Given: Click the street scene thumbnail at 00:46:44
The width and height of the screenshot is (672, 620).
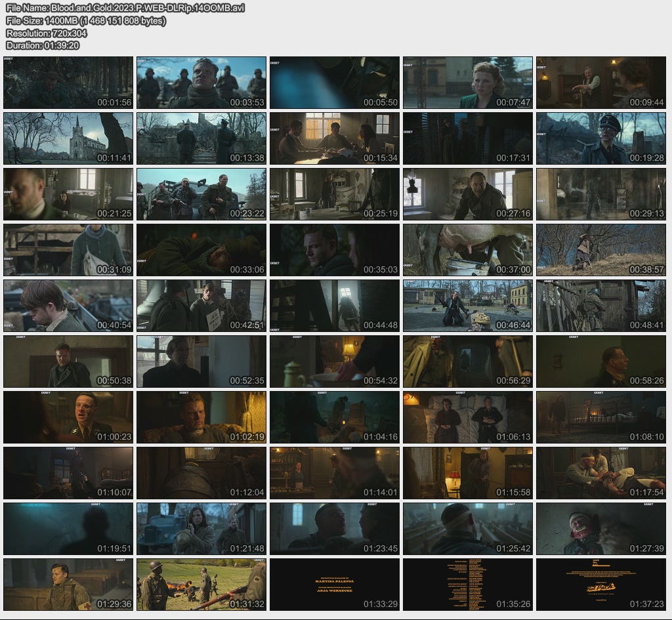Looking at the screenshot, I should (x=468, y=306).
